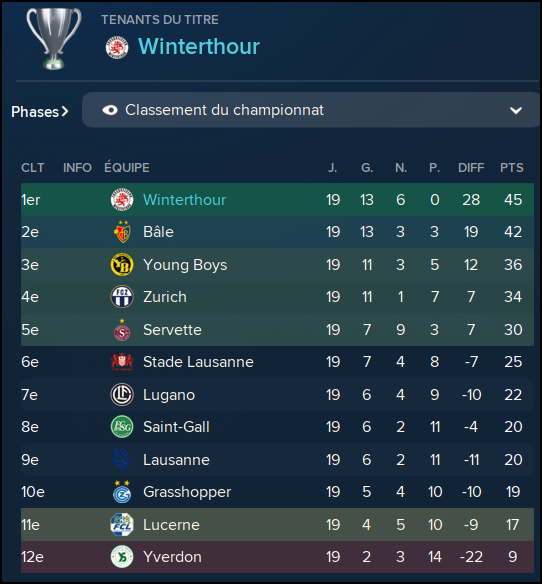Click the Zurich FCZ crest
Viewport: 542px width, 584px height.
pyautogui.click(x=122, y=297)
